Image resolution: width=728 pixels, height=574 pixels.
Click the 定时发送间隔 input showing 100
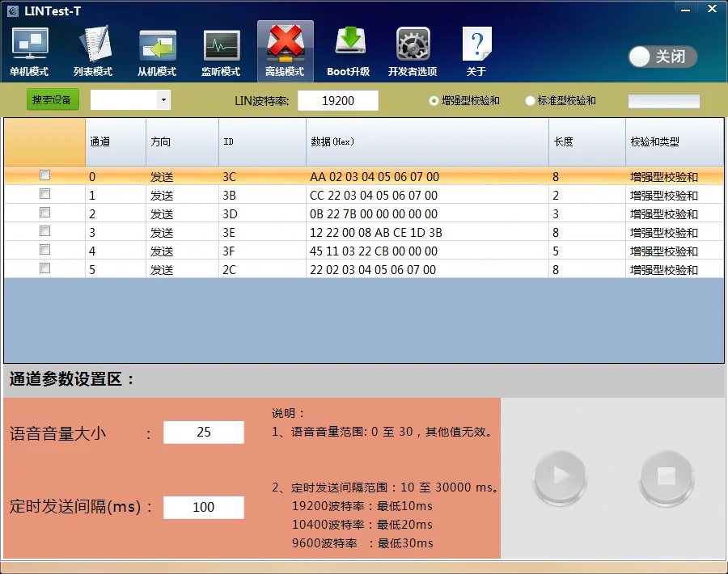pos(204,507)
